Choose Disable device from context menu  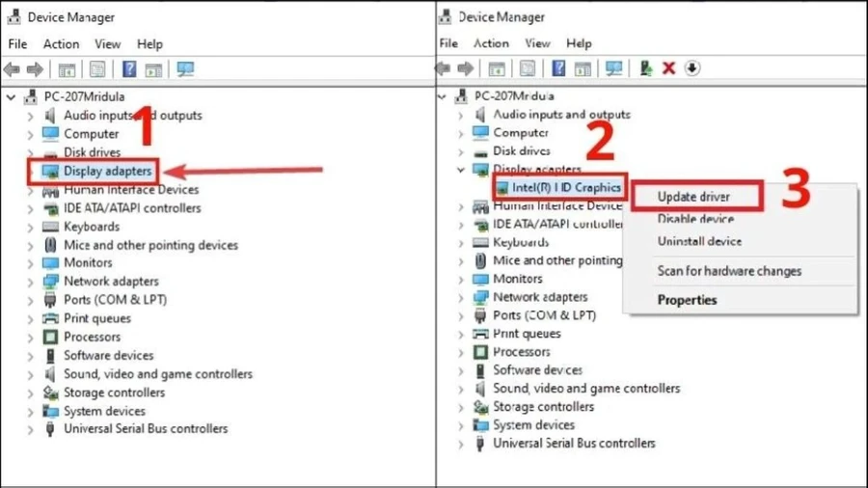(x=695, y=219)
